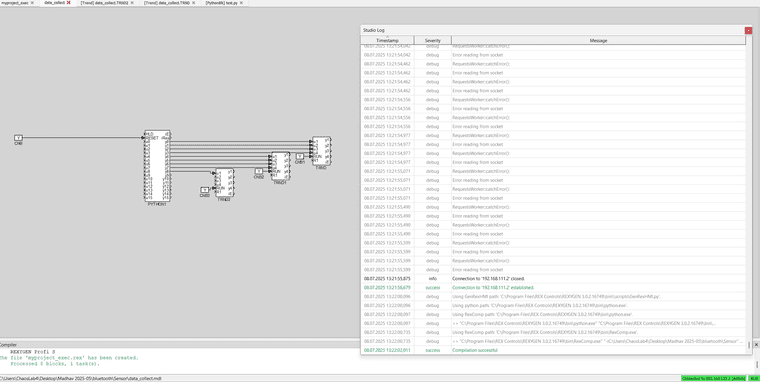Select the 'Connection to 192.168.111.2 closed' log entry

click(x=553, y=279)
